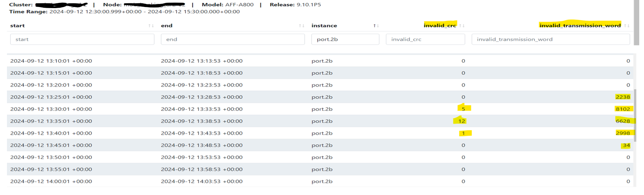Select the highlighted 2238 transmission word cell

622,97
